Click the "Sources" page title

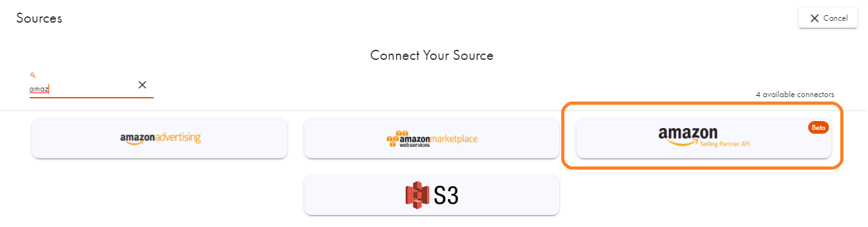pos(39,18)
